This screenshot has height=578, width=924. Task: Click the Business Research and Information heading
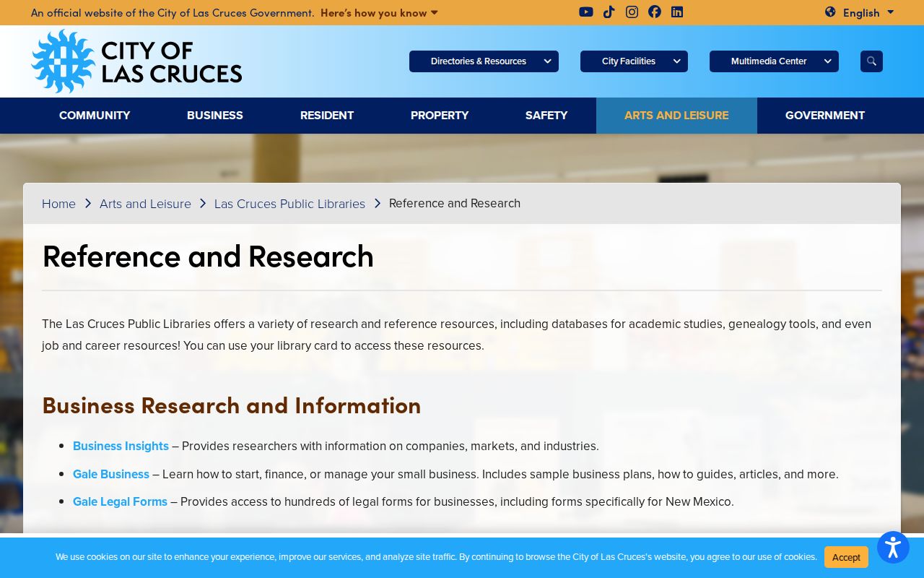tap(231, 405)
